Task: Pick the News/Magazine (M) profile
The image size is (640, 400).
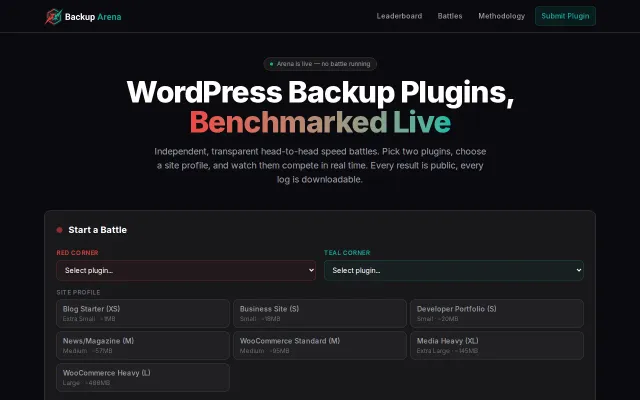Action: (143, 345)
